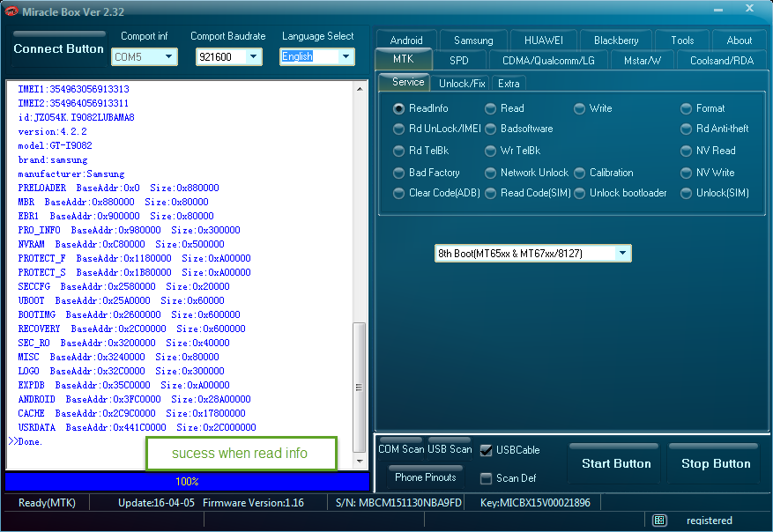The height and width of the screenshot is (532, 773).
Task: Expand the Language Select dropdown
Action: pos(316,56)
